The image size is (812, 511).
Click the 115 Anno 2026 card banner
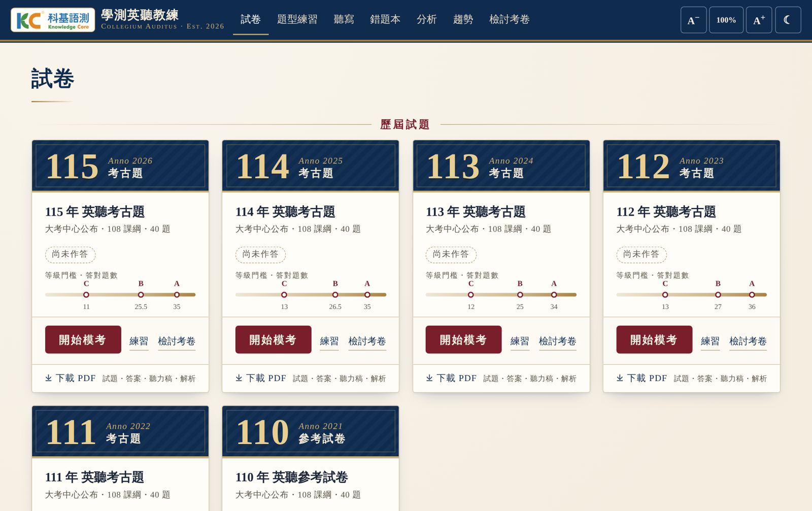point(120,166)
